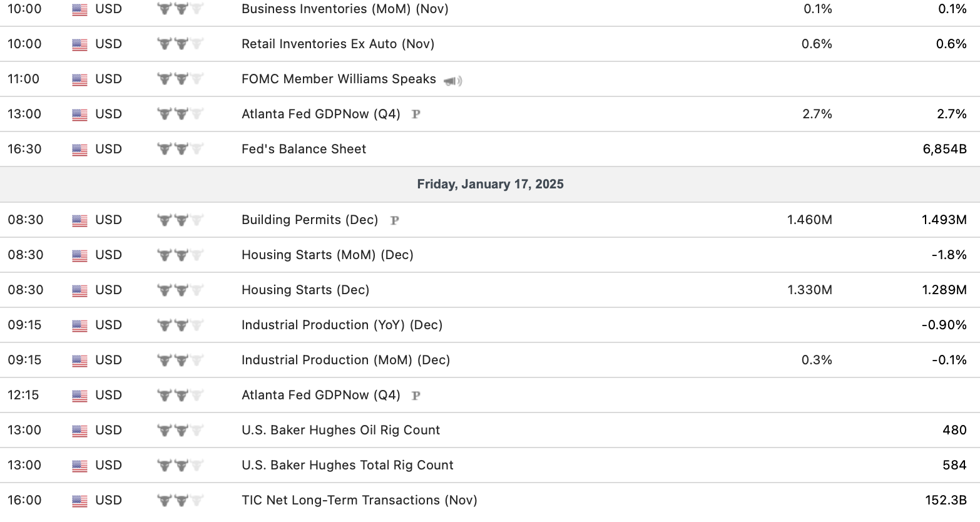The height and width of the screenshot is (522, 980).
Task: Open Business Inventories (MoM) (Nov) event
Action: [x=345, y=9]
